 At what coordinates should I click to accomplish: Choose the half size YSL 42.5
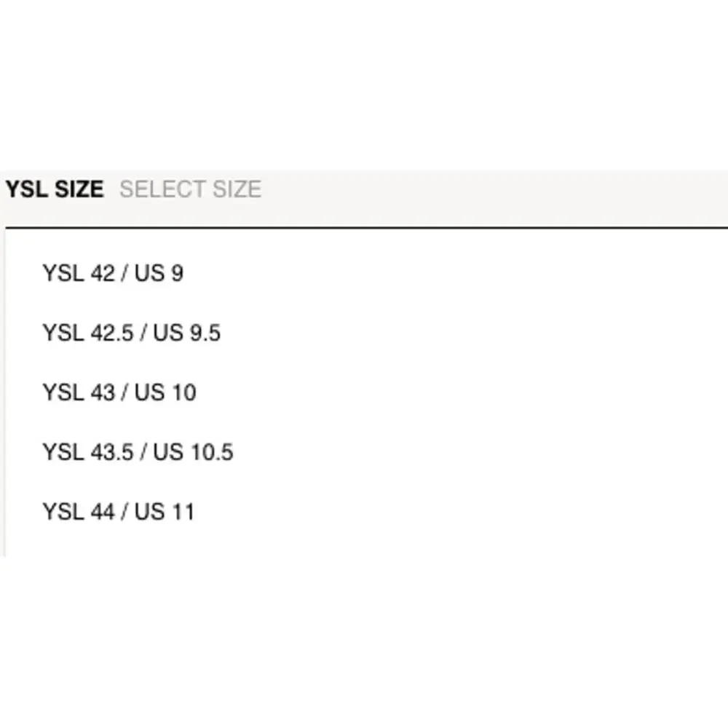tap(131, 333)
